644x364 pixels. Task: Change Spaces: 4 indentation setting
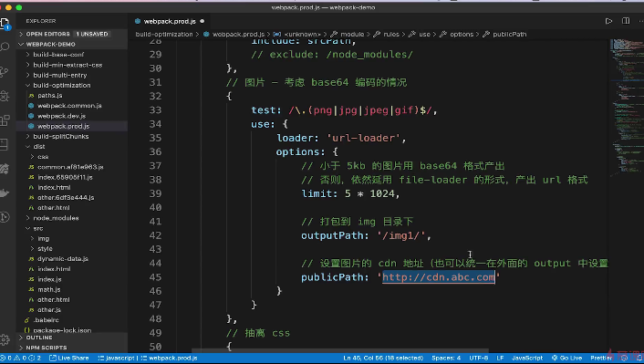coord(446,358)
